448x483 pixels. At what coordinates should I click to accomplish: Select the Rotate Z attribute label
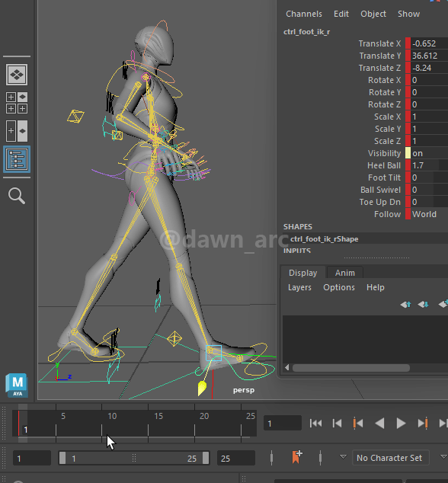click(x=384, y=104)
